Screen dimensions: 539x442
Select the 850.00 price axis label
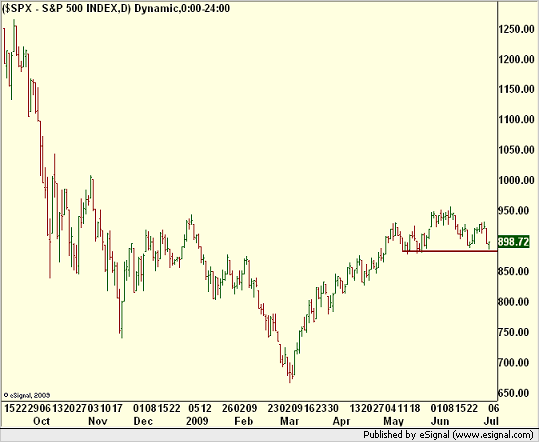point(514,271)
